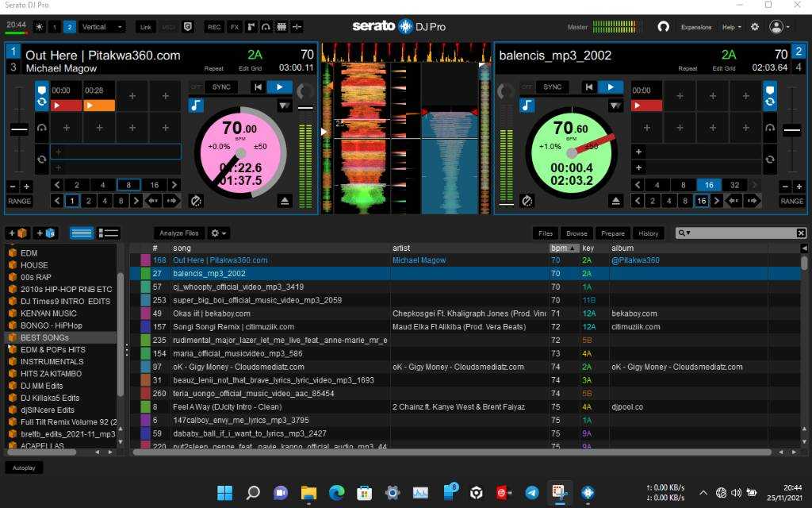Open the library analysis settings gear dropdown
812x508 pixels.
(219, 233)
